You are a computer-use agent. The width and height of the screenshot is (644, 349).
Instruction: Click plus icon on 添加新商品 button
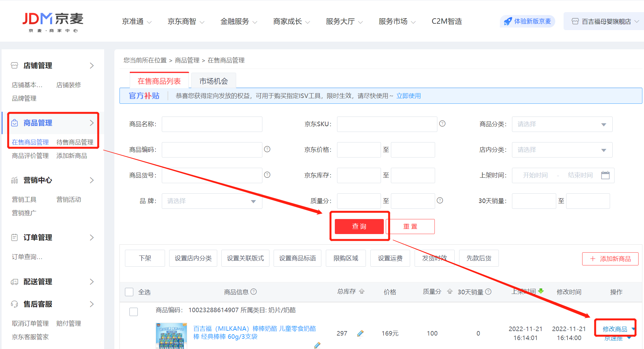[593, 259]
